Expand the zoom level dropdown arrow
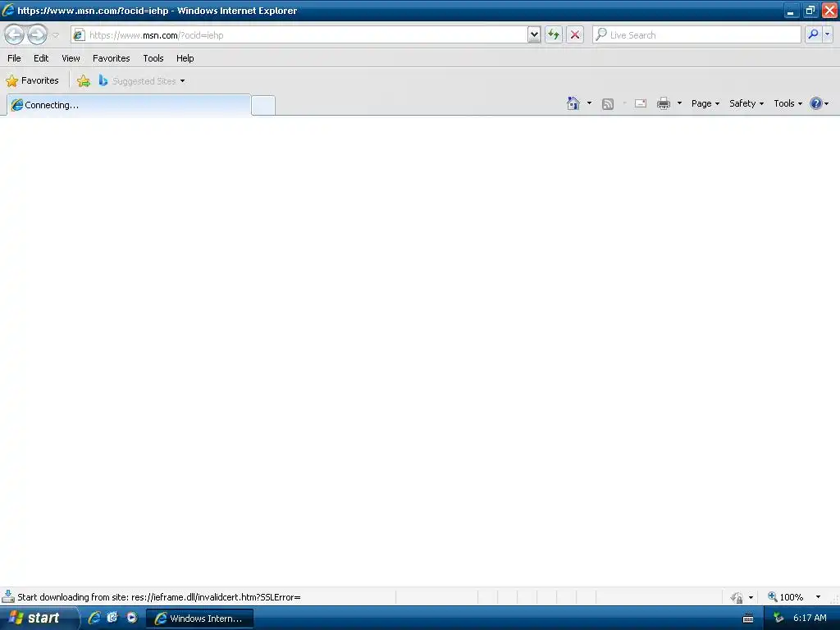 pos(818,597)
